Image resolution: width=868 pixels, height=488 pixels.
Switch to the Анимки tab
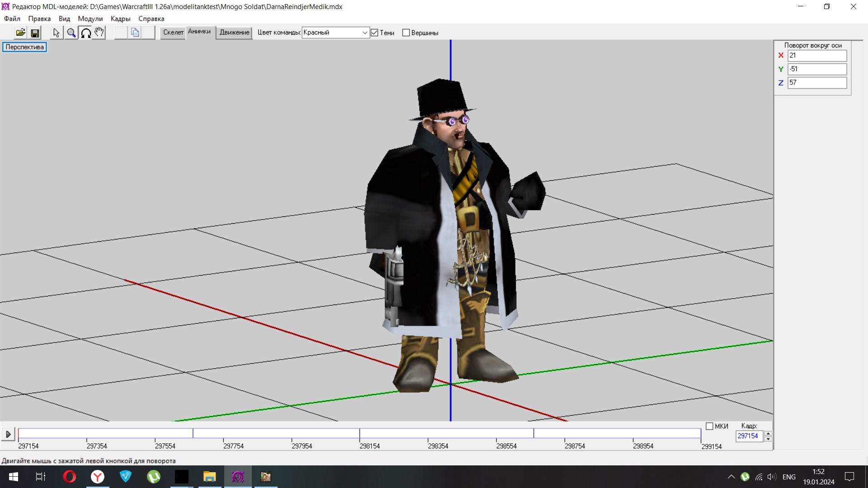point(199,31)
